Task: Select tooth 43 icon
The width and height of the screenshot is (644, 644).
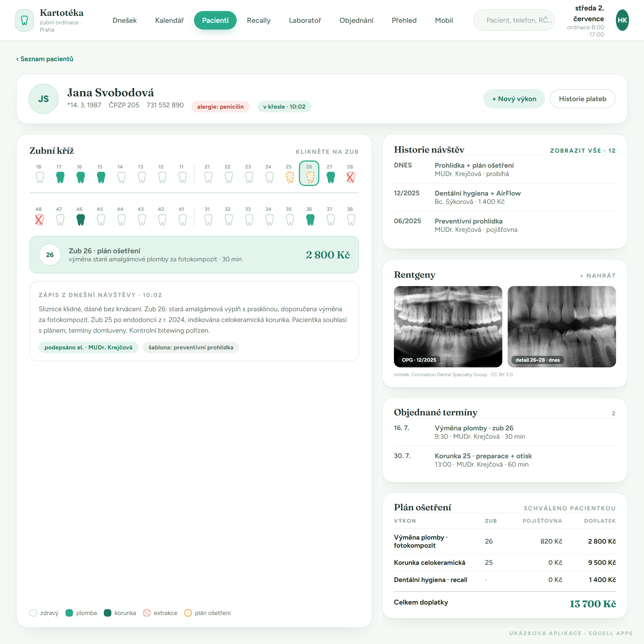Action: [142, 220]
